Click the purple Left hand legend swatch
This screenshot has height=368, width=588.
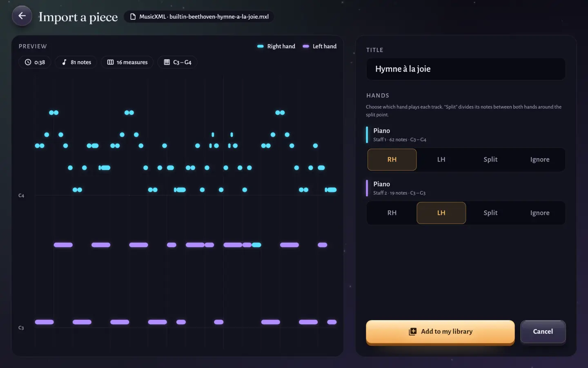point(306,46)
